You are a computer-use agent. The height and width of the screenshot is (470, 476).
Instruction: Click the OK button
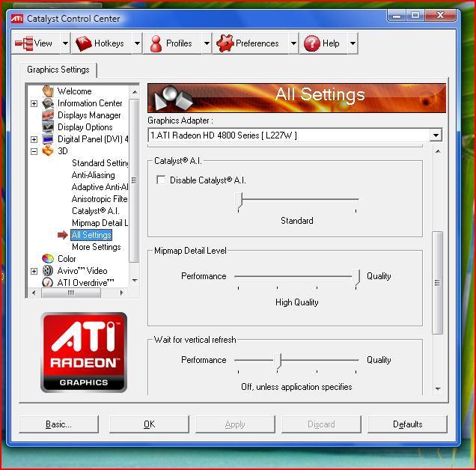[149, 424]
